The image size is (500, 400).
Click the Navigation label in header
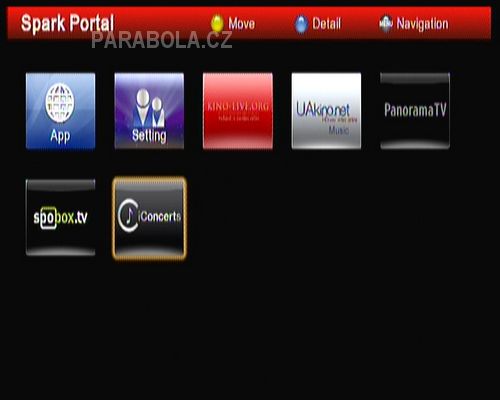pyautogui.click(x=422, y=24)
